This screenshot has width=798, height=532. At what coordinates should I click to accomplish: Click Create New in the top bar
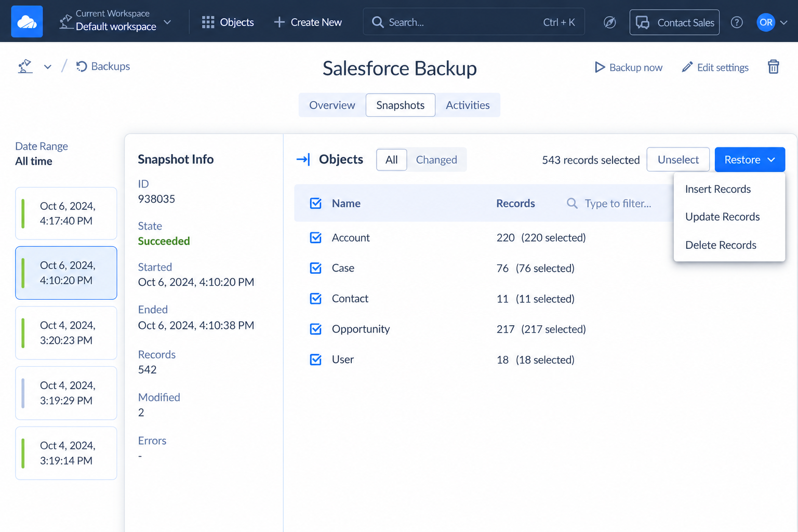(x=308, y=22)
